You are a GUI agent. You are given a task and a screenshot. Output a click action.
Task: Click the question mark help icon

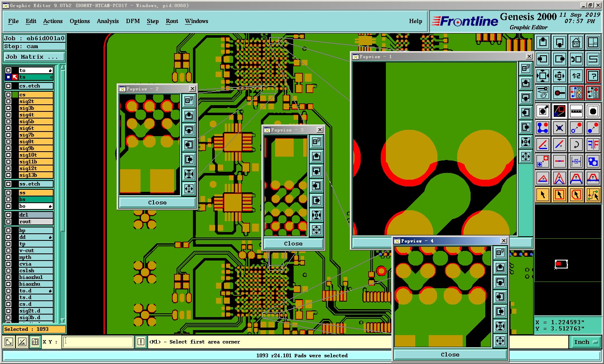coord(593,76)
